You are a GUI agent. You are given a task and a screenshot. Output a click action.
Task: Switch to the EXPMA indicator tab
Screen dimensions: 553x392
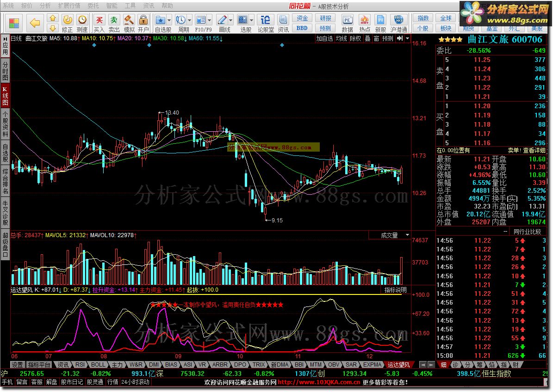(372, 365)
